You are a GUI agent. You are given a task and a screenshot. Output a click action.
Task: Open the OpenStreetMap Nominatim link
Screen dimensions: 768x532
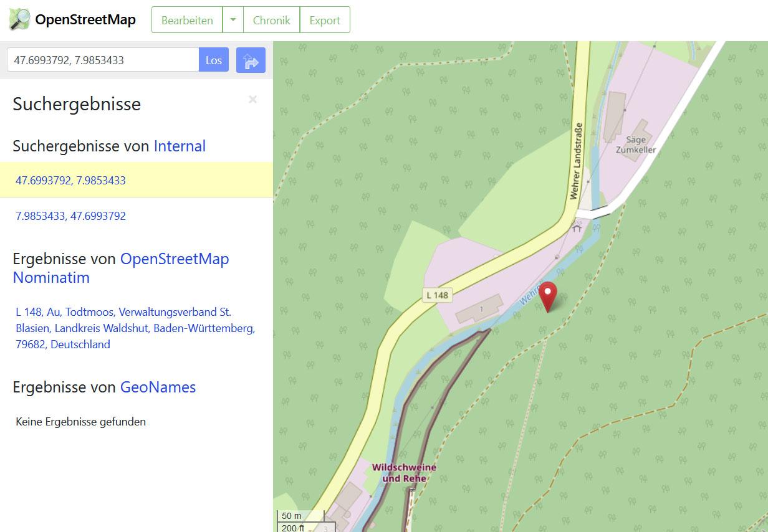[x=121, y=268]
